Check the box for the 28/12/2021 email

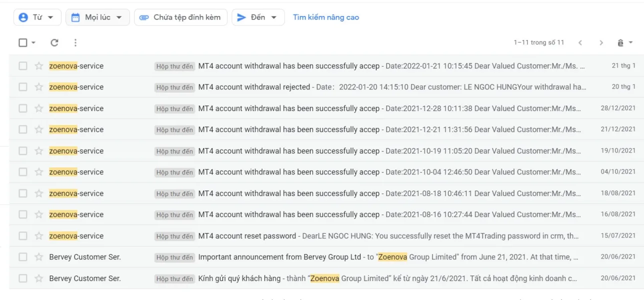coord(23,108)
